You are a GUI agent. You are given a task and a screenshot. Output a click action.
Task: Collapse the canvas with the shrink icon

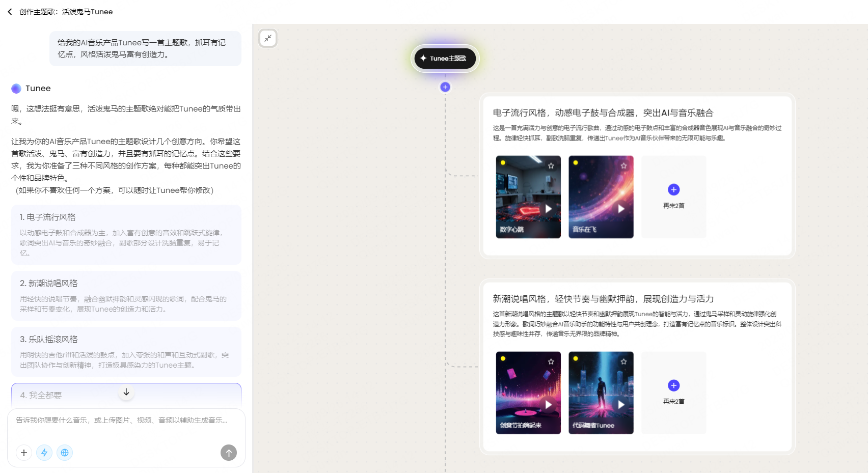[268, 38]
